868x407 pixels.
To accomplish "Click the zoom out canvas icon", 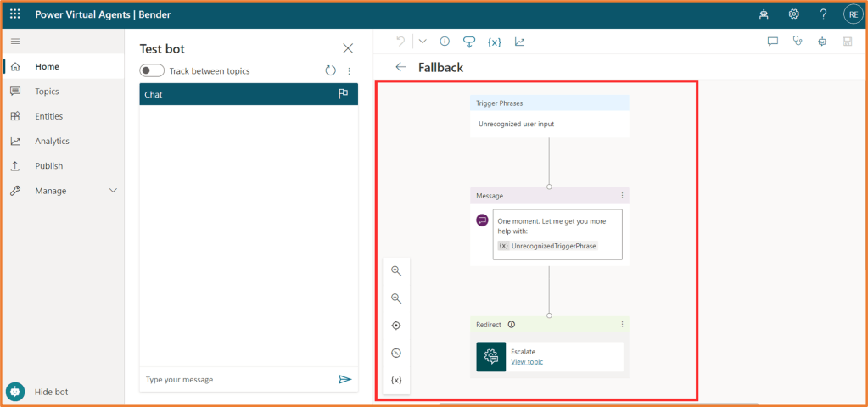I will [x=395, y=298].
